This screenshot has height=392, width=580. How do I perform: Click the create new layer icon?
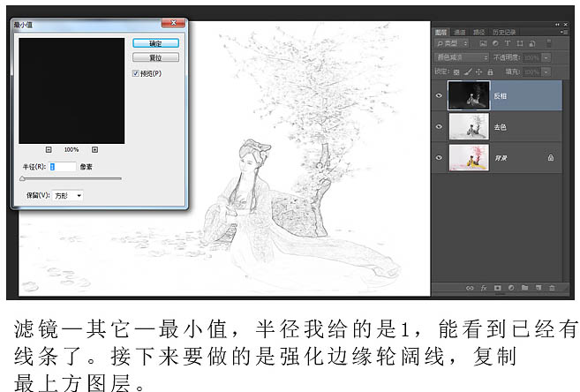tap(537, 287)
